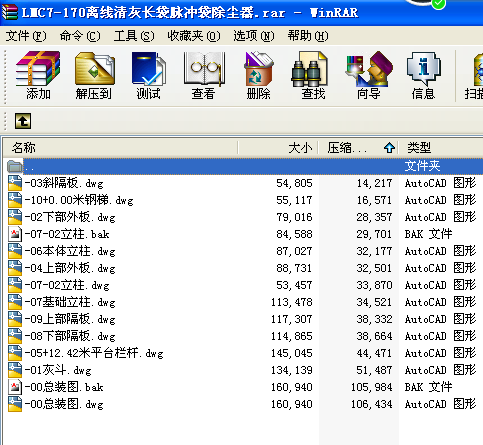Click the icon of -07基础立柱.dwg

click(15, 302)
